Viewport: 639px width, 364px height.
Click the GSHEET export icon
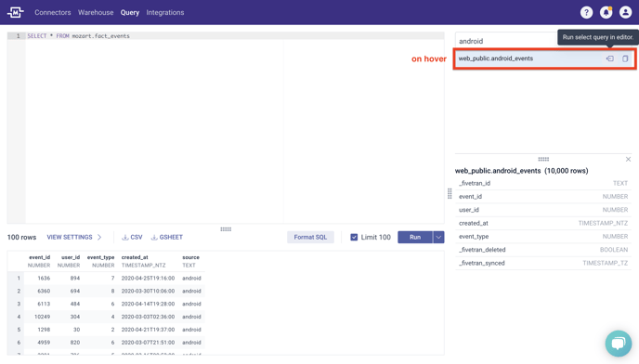coord(154,237)
